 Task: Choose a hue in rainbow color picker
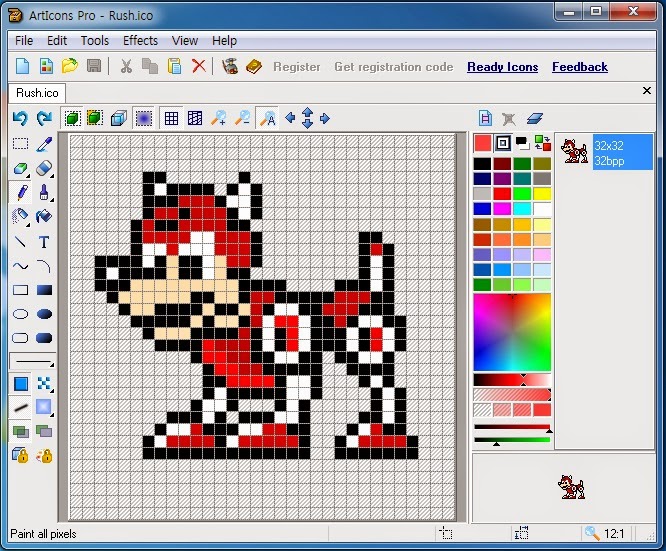512,332
